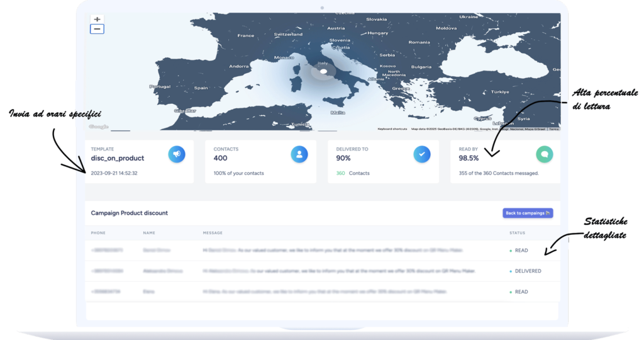Click the Switzerland label on the map
Screen dimensions: 644x340
[288, 35]
